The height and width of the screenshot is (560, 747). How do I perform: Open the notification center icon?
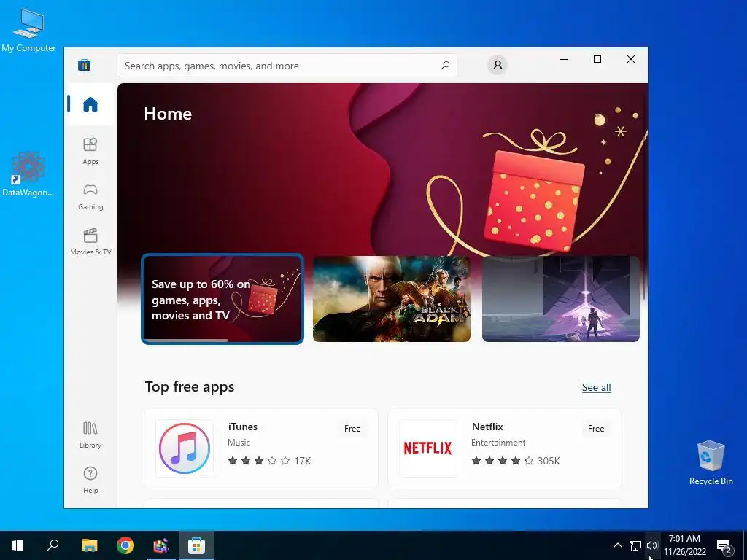point(724,547)
